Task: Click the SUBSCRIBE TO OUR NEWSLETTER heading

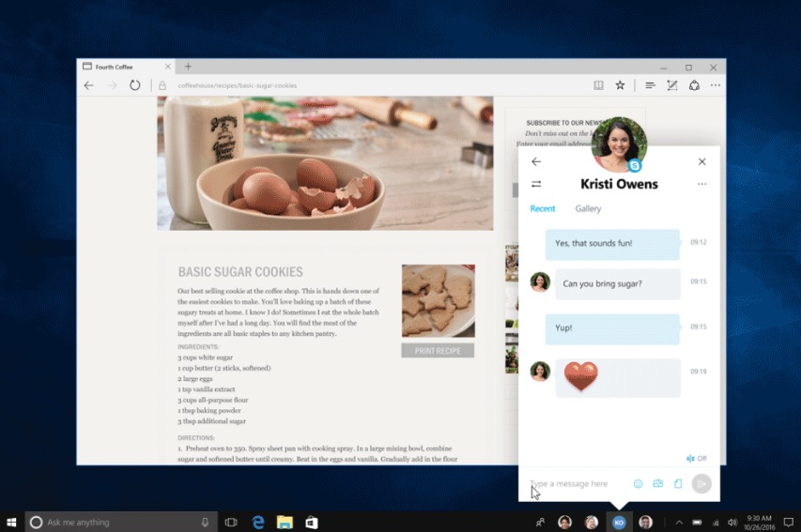Action: [565, 123]
